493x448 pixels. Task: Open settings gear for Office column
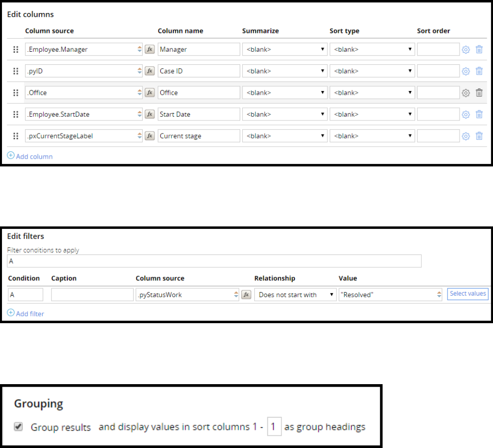click(x=466, y=93)
